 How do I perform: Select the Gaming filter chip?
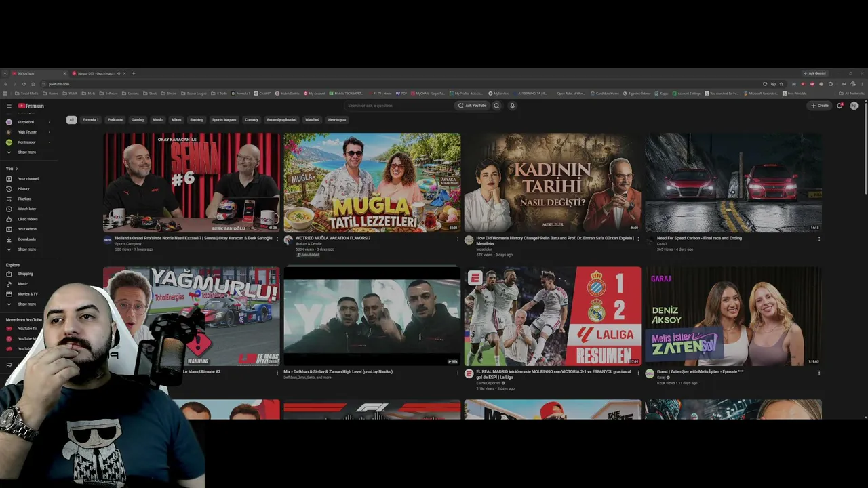coord(138,120)
